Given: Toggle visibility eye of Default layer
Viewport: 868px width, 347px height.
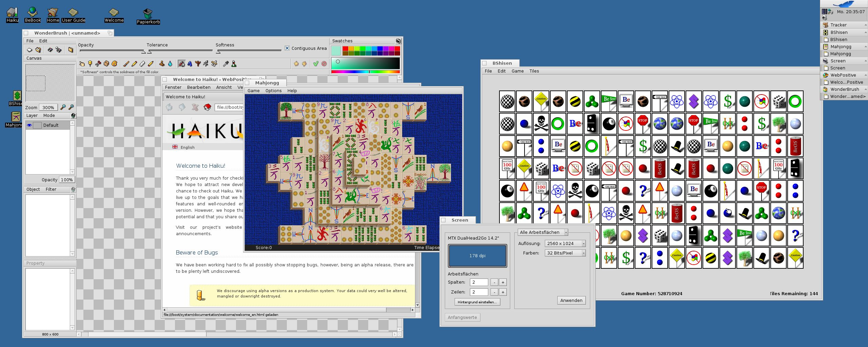Looking at the screenshot, I should pyautogui.click(x=29, y=125).
